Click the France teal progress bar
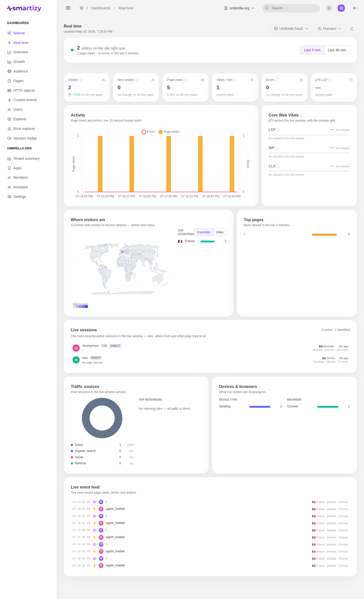 (x=208, y=241)
